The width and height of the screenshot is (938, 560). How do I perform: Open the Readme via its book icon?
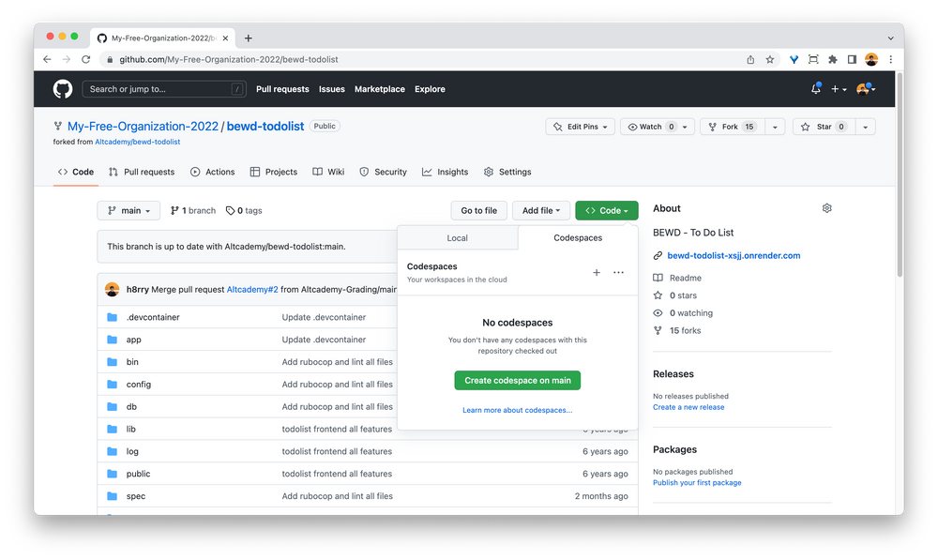pyautogui.click(x=659, y=278)
